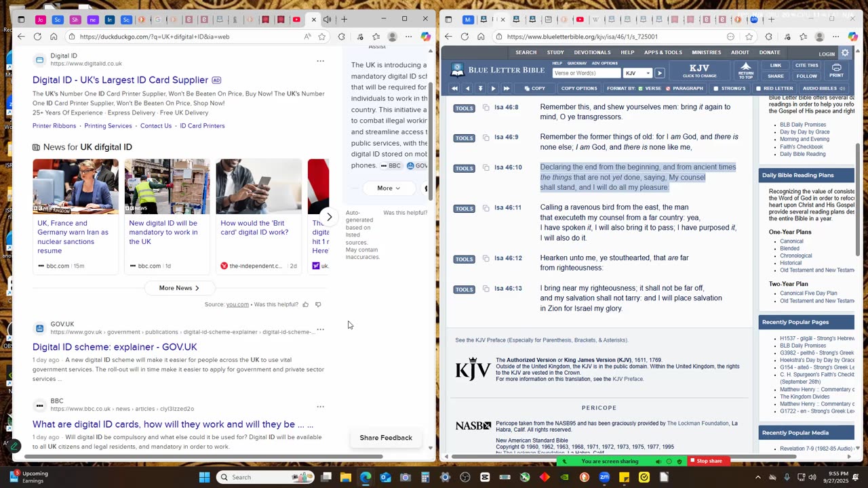
Task: Open a new tab in the DuckDuckGo window
Action: (344, 19)
